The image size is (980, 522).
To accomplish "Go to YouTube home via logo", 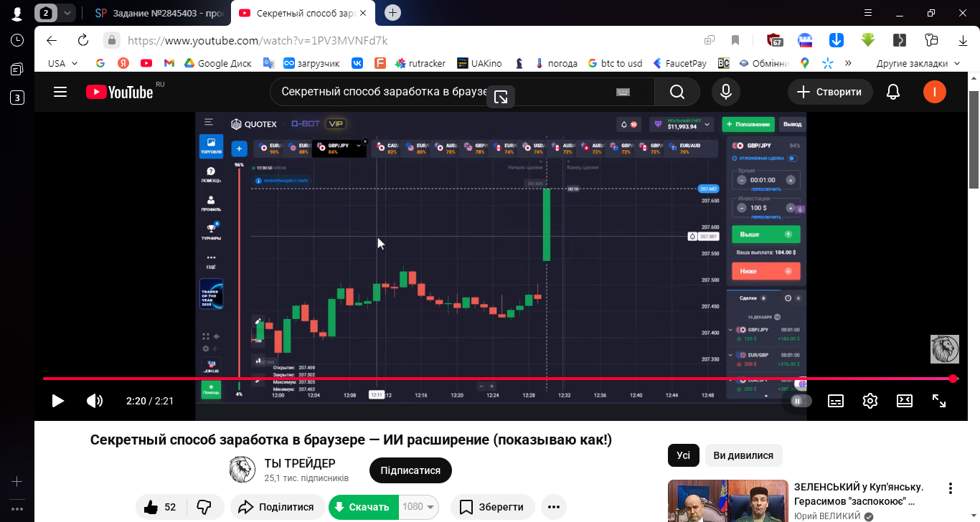I will tap(119, 92).
